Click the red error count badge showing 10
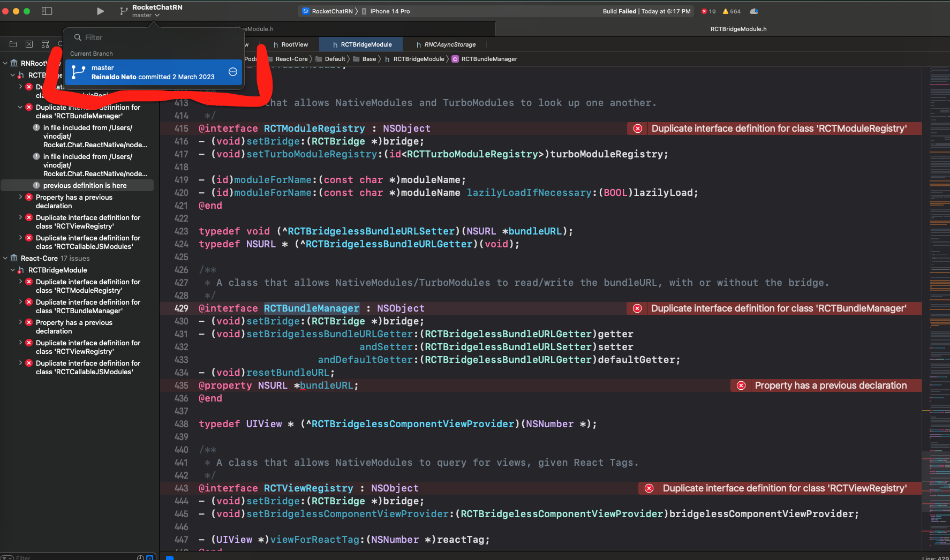This screenshot has width=950, height=560. point(708,11)
